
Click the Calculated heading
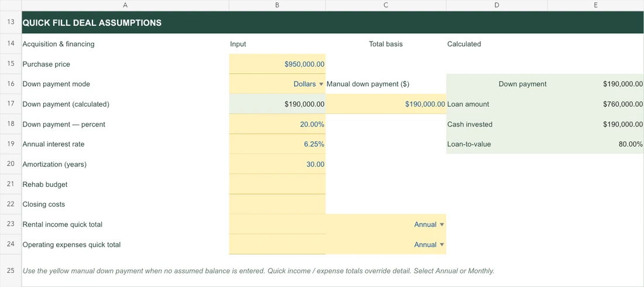(x=464, y=44)
